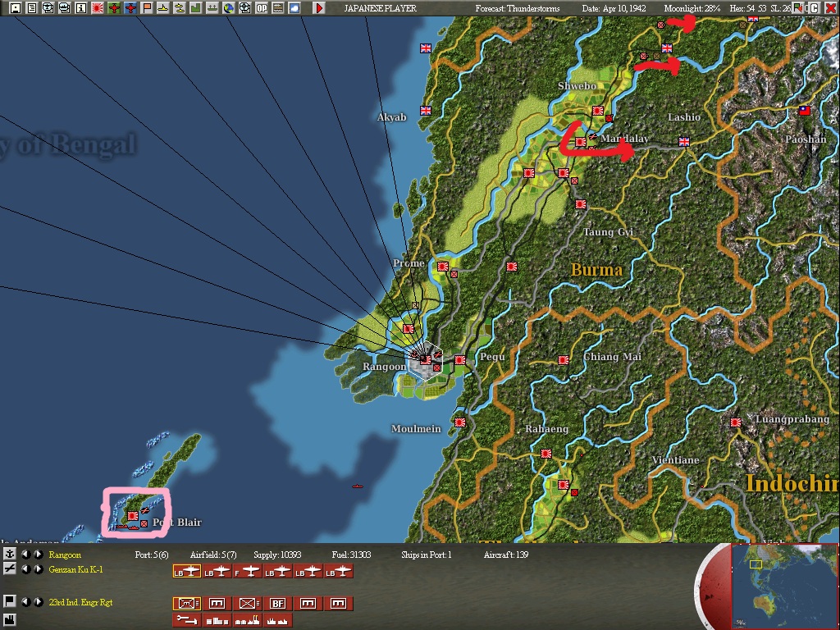This screenshot has height=630, width=840.
Task: Go to previous land unit before 23rd Ind. Engr Rgt
Action: coord(25,601)
